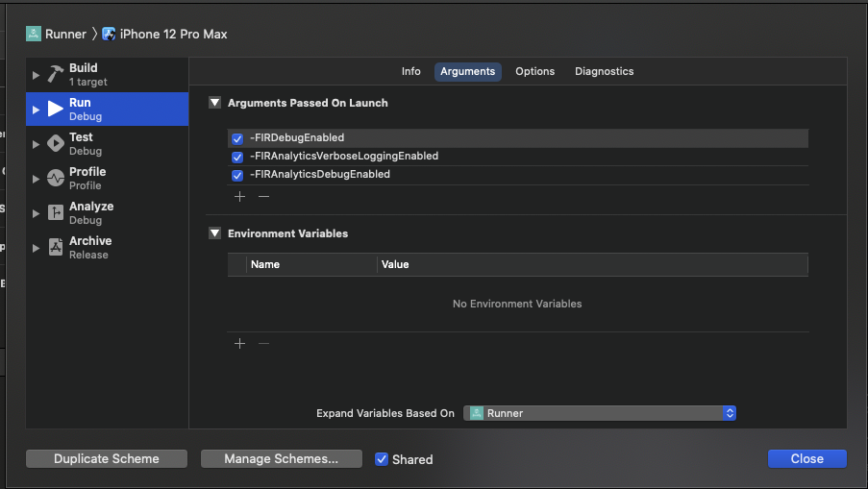868x489 pixels.
Task: Open Expand Variables Based On dropdown
Action: tap(600, 413)
